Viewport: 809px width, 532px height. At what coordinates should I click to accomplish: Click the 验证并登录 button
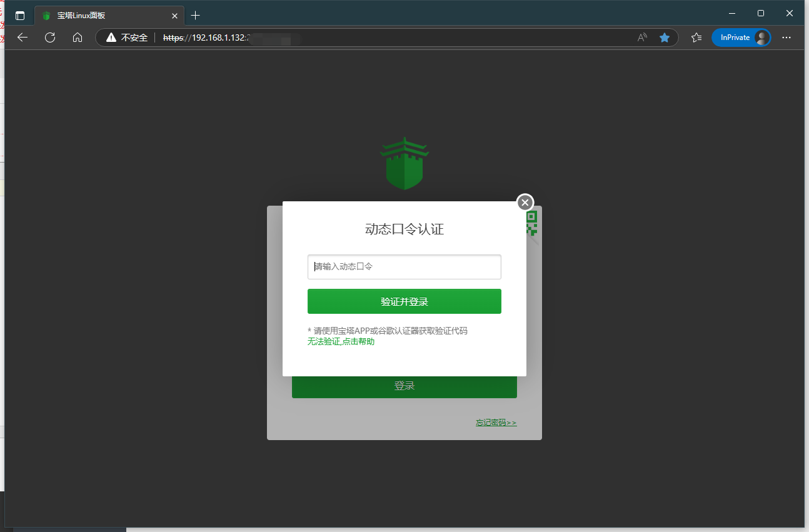coord(404,301)
